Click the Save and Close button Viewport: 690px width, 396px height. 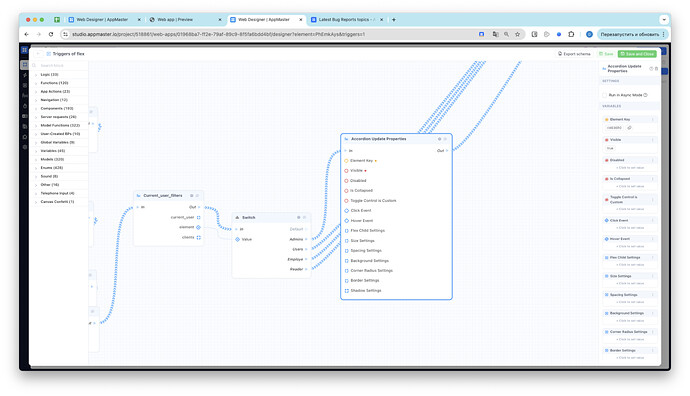637,54
